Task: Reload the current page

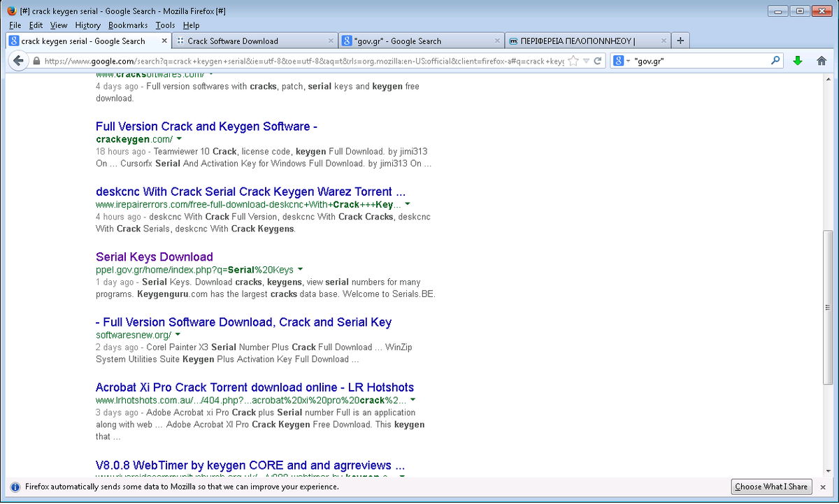Action: [x=598, y=61]
